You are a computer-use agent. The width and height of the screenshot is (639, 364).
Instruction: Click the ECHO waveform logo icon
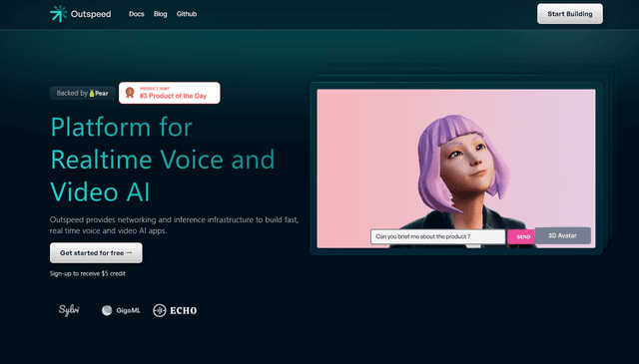click(160, 310)
